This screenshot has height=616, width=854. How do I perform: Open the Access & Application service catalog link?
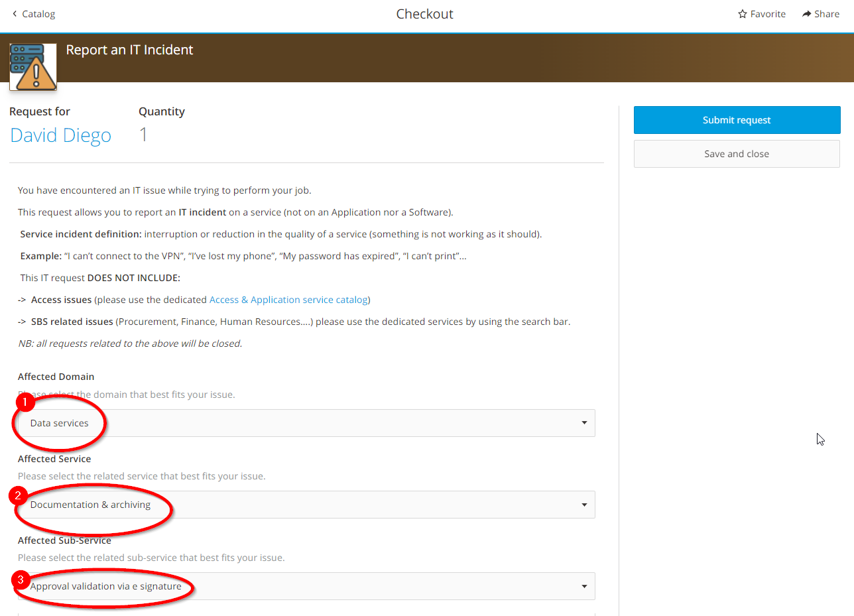pyautogui.click(x=288, y=300)
